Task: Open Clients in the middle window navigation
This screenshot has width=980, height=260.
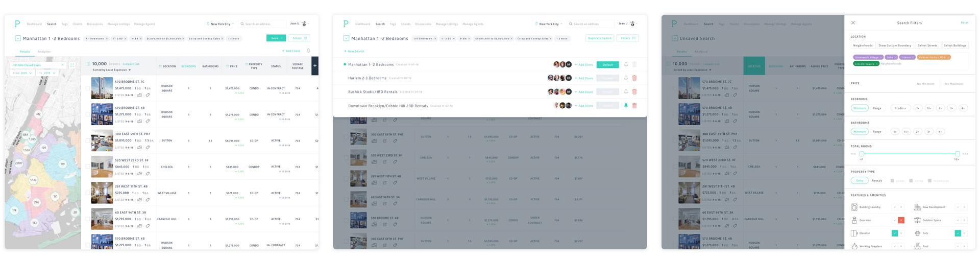Action: click(x=406, y=24)
